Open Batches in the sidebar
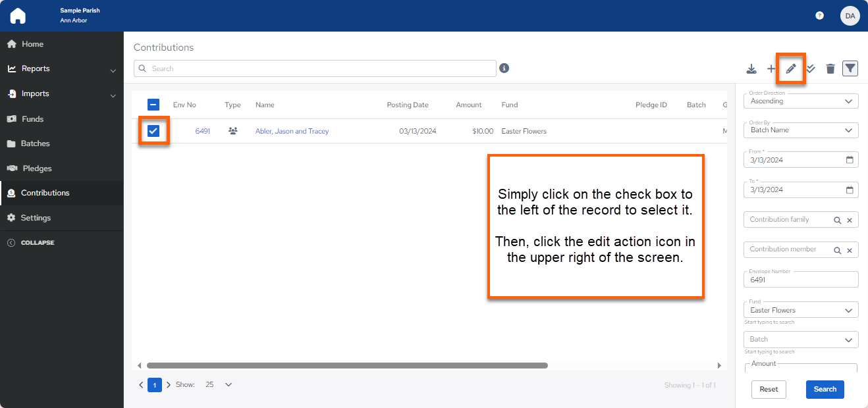 [62, 143]
